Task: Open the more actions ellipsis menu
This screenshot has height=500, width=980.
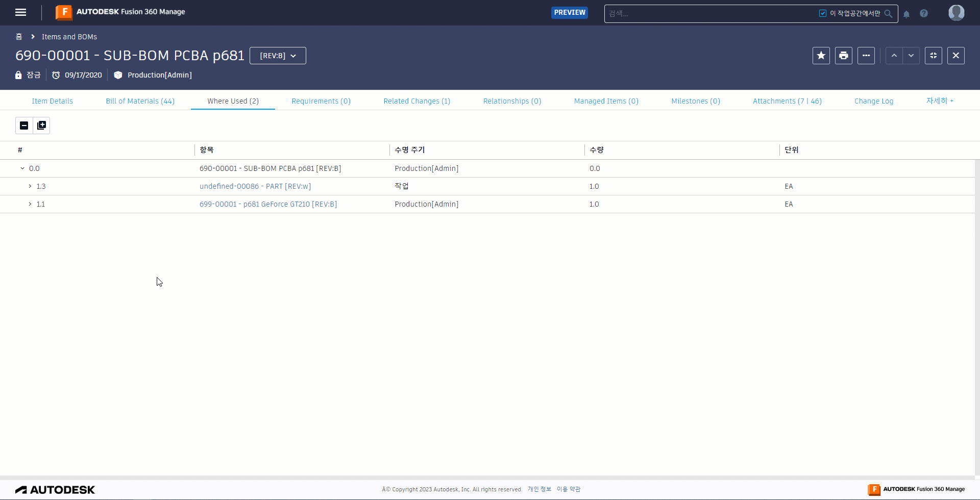Action: [866, 56]
